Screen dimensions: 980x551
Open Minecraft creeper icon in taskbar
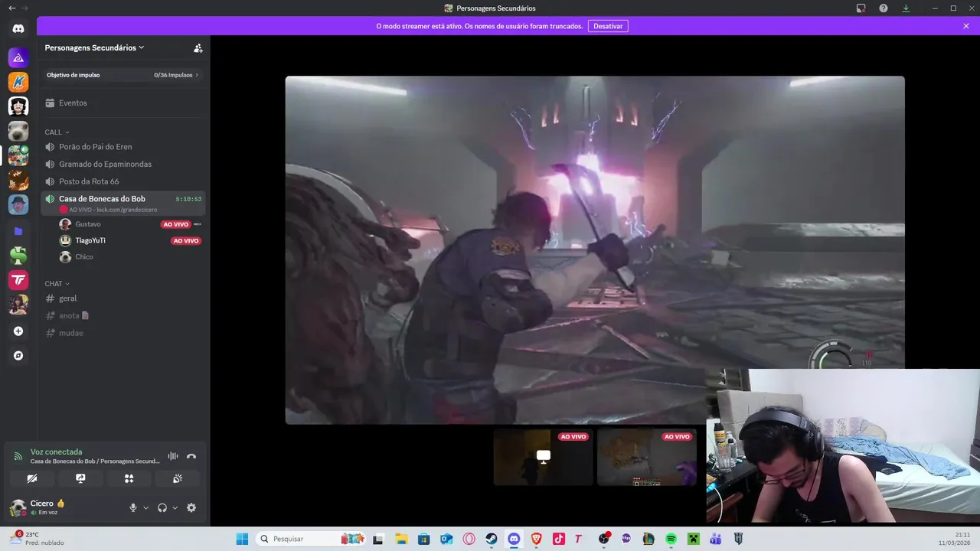(x=693, y=539)
